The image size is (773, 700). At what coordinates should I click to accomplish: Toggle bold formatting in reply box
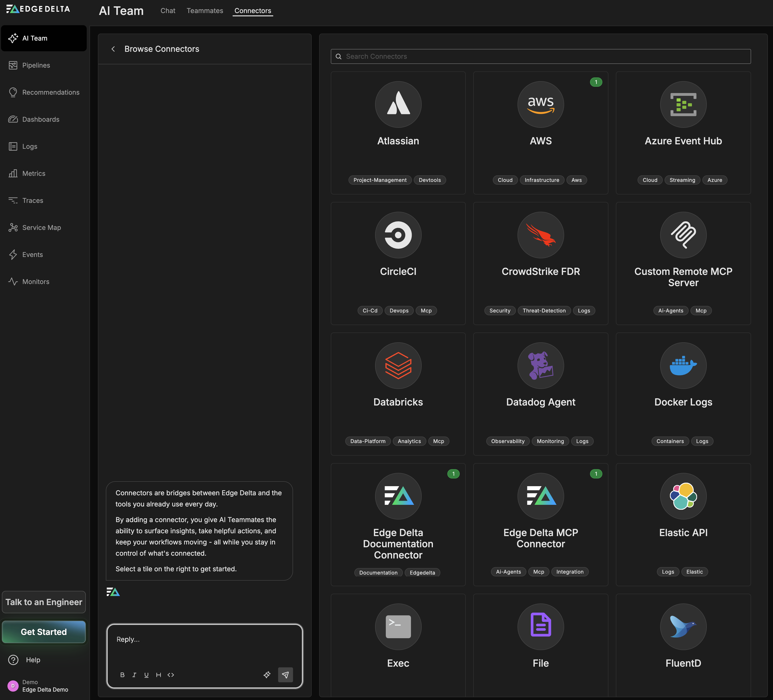coord(122,675)
